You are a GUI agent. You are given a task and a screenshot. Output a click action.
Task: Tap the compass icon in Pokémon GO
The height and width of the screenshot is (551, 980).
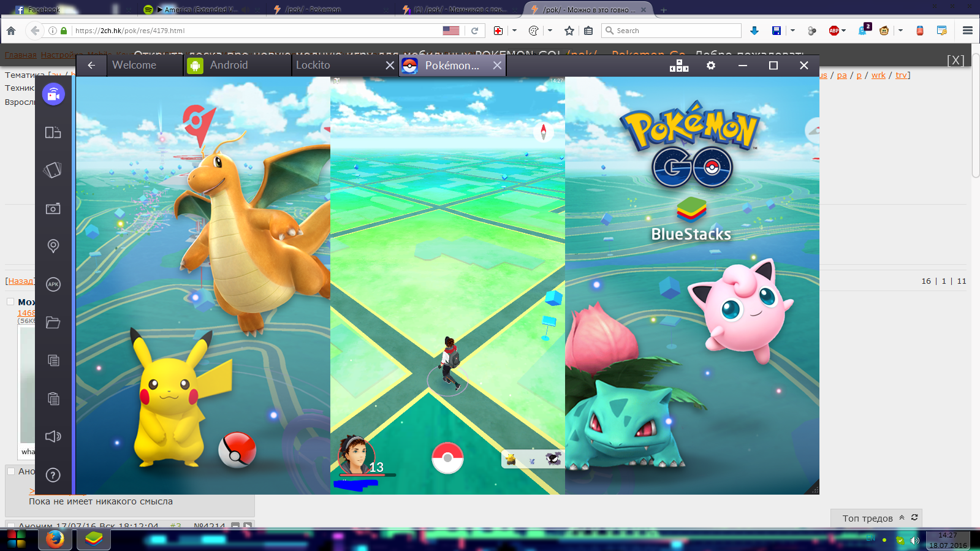(x=543, y=132)
